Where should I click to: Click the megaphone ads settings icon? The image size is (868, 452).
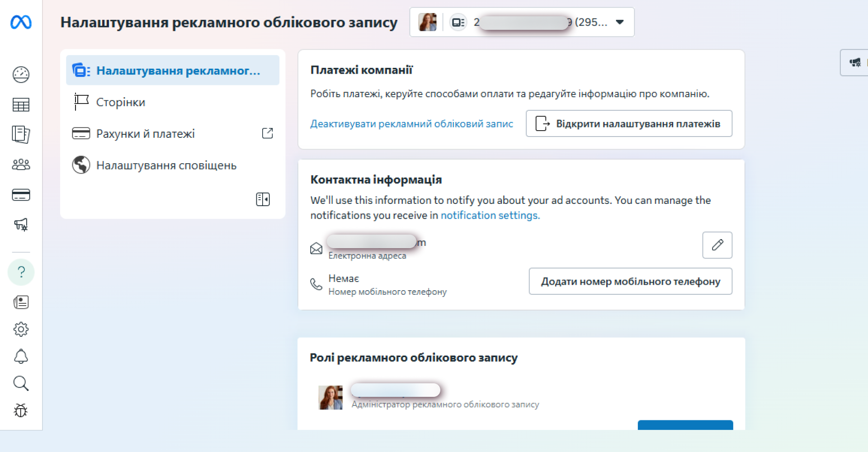point(21,225)
